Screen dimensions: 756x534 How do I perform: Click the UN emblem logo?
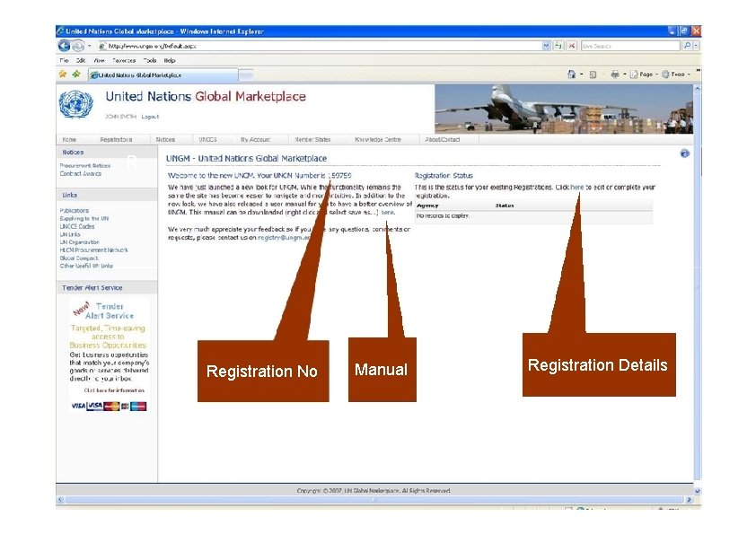75,105
